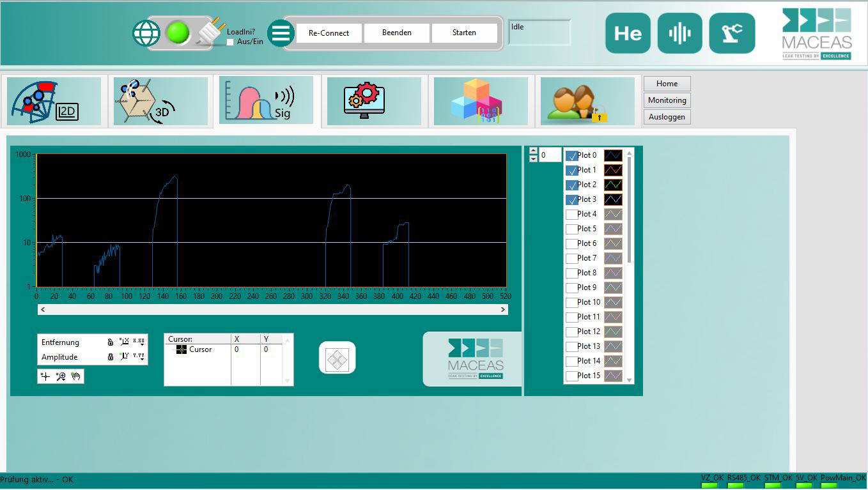Click the Ausloggen button
Image resolution: width=868 pixels, height=490 pixels.
pos(667,117)
